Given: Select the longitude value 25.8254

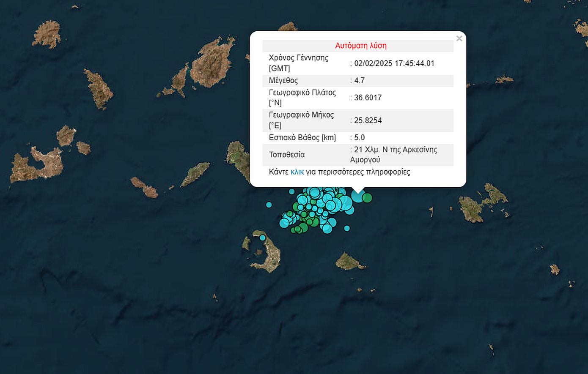Looking at the screenshot, I should click(368, 120).
